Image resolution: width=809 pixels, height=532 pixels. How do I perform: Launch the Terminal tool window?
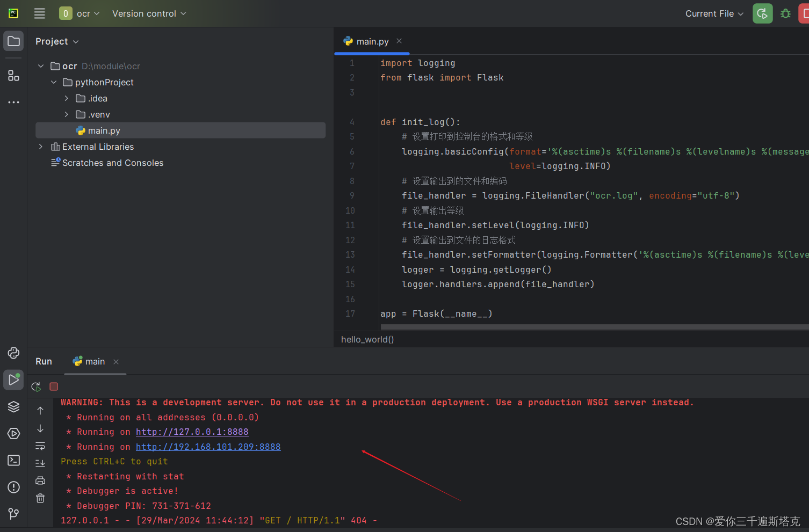pyautogui.click(x=13, y=460)
